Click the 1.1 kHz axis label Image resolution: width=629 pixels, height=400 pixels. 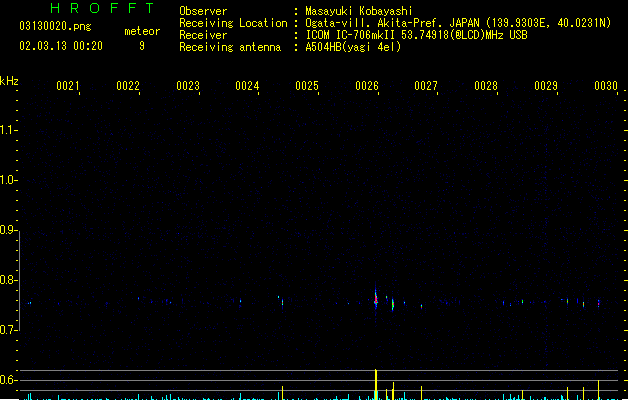click(7, 130)
